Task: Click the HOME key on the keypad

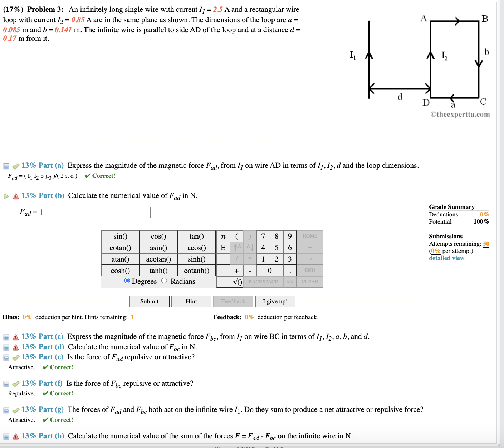Action: point(310,236)
